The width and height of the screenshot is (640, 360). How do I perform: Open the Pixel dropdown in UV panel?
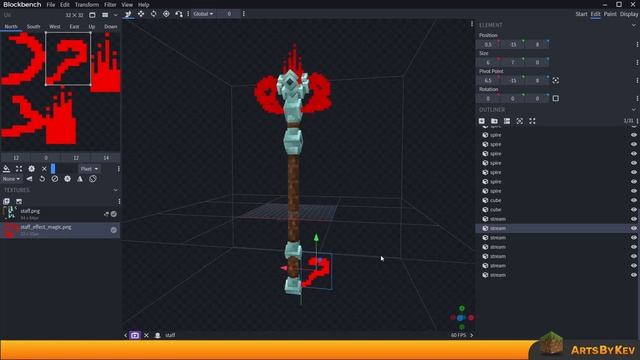pos(89,169)
